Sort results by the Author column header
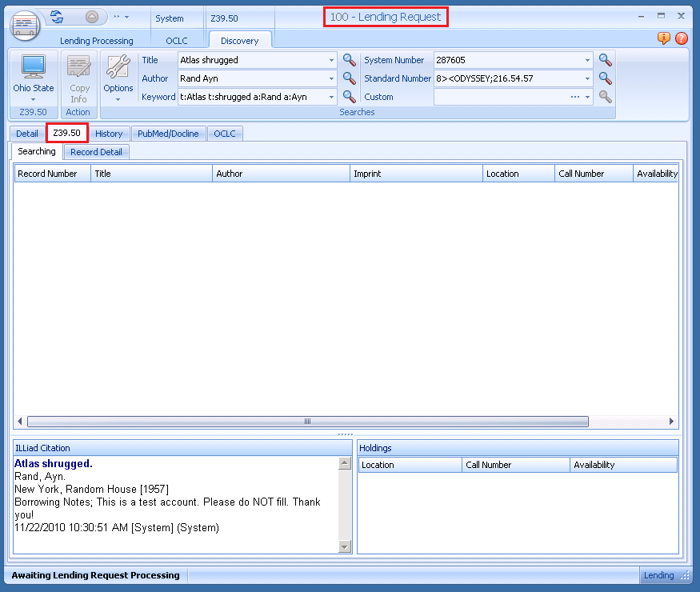Screen dimensions: 700x592 [x=281, y=174]
